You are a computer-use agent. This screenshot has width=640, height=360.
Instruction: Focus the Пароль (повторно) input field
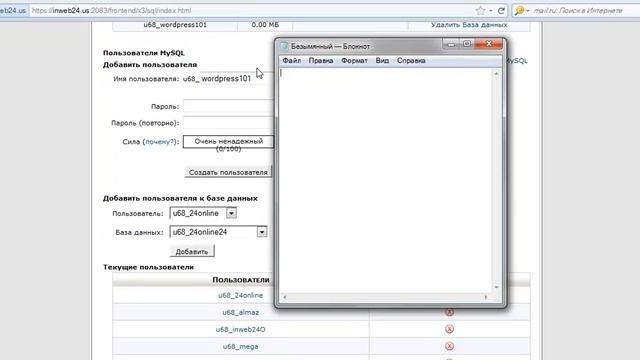point(229,122)
